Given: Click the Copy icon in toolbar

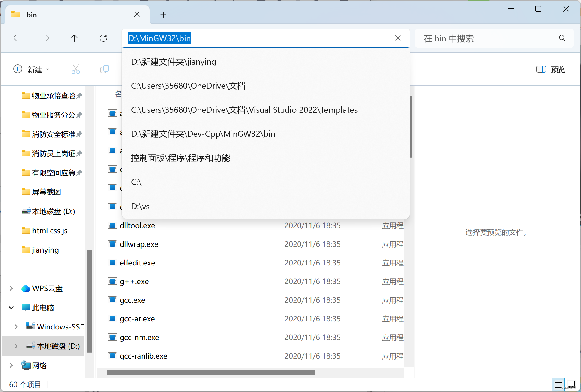Looking at the screenshot, I should pyautogui.click(x=104, y=69).
